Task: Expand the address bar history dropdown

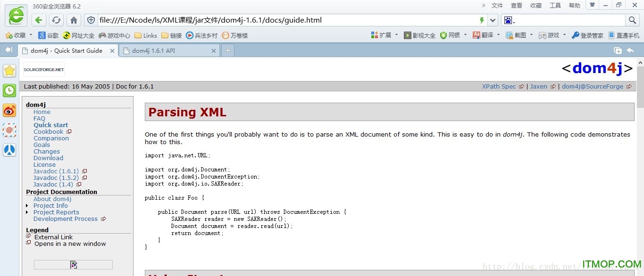Action: pyautogui.click(x=493, y=20)
